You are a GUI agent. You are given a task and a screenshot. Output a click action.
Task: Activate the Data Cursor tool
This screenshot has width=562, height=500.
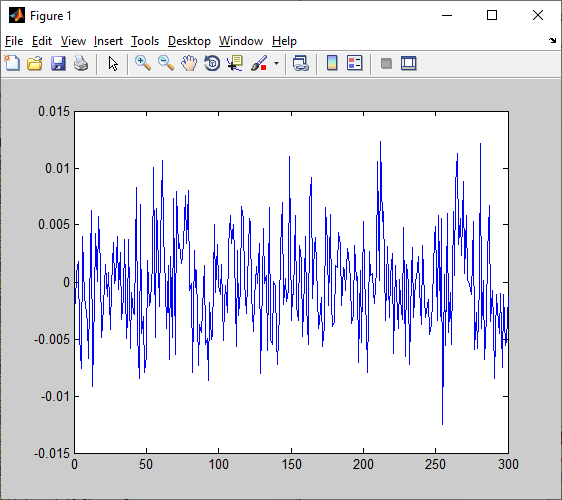pyautogui.click(x=235, y=63)
